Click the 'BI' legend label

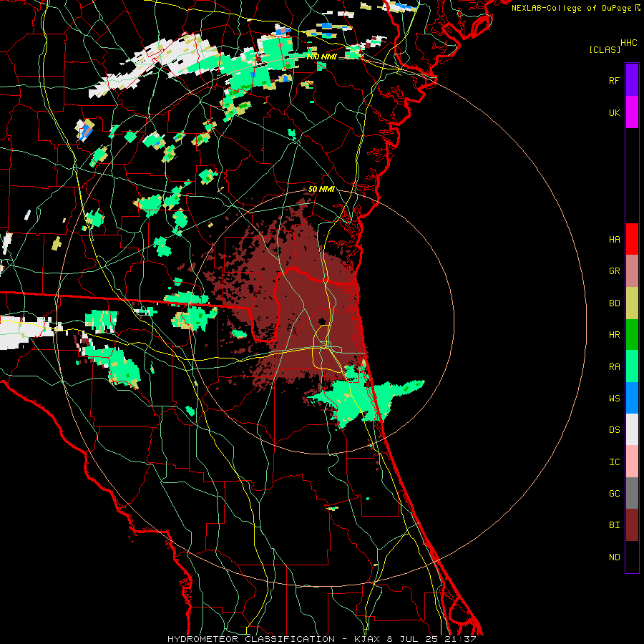(615, 525)
